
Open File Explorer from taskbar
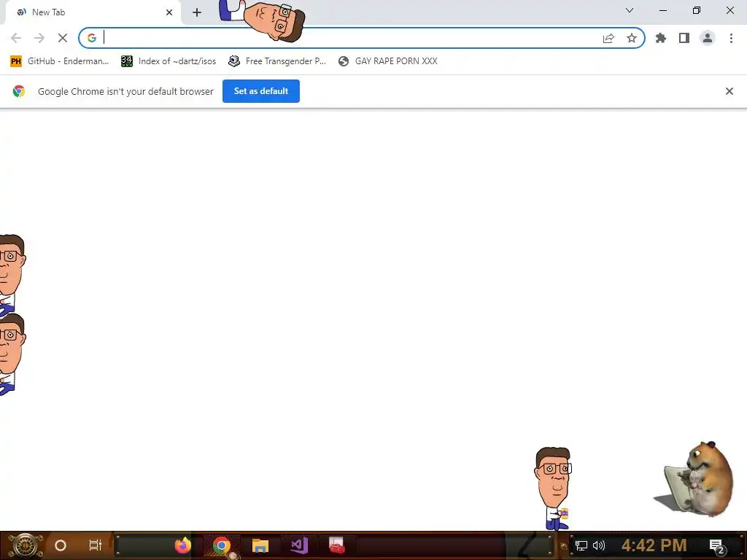point(260,545)
